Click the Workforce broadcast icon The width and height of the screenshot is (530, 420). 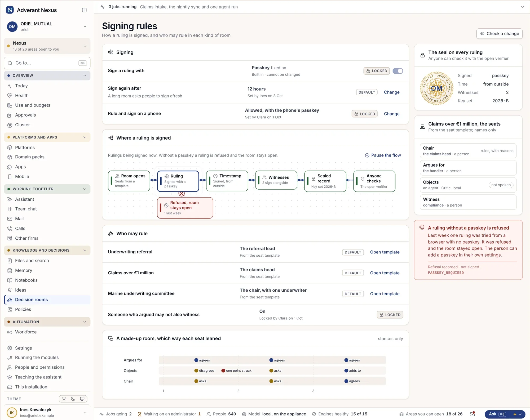pyautogui.click(x=10, y=332)
